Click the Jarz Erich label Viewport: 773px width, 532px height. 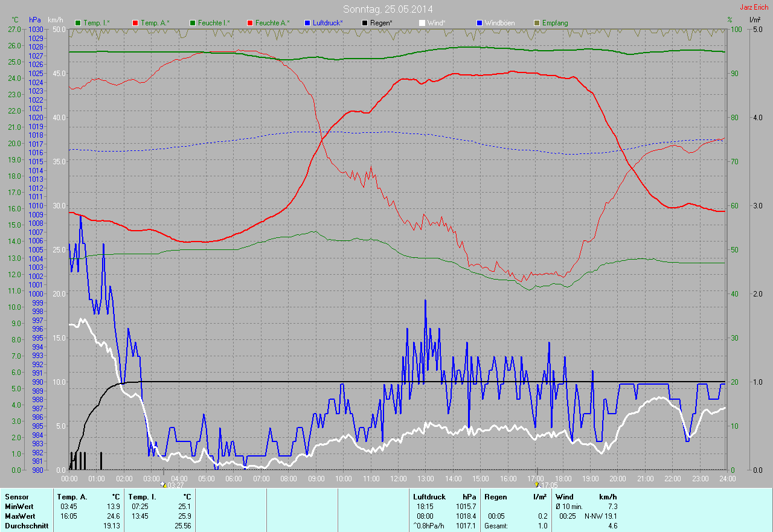pyautogui.click(x=754, y=7)
